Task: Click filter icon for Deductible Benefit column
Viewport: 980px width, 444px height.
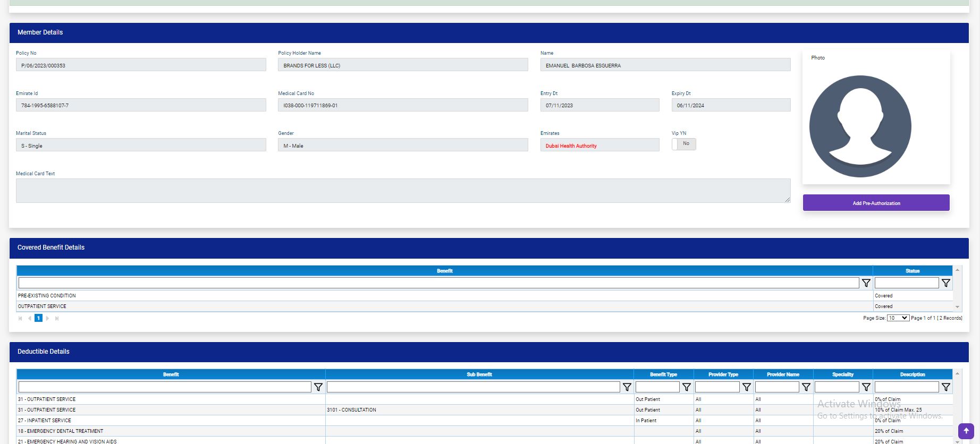Action: click(x=318, y=387)
